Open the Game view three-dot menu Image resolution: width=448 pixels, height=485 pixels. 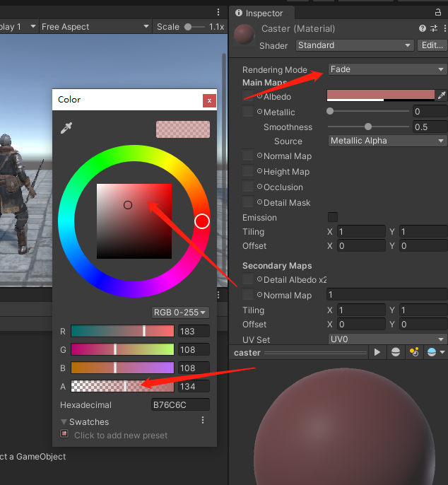coord(218,12)
